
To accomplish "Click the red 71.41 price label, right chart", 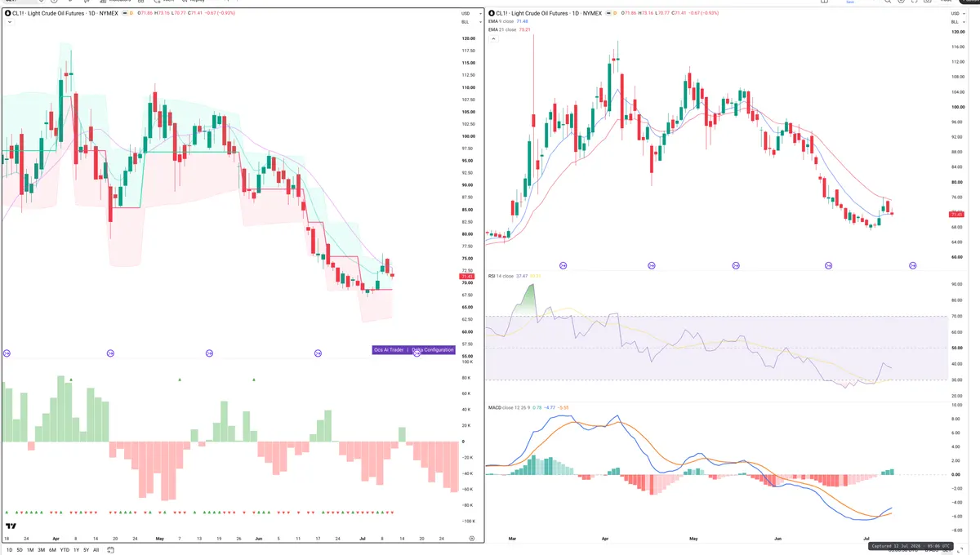I will (x=957, y=214).
